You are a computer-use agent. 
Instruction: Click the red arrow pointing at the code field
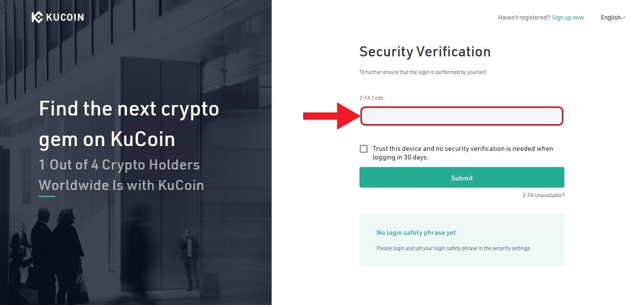click(x=329, y=115)
